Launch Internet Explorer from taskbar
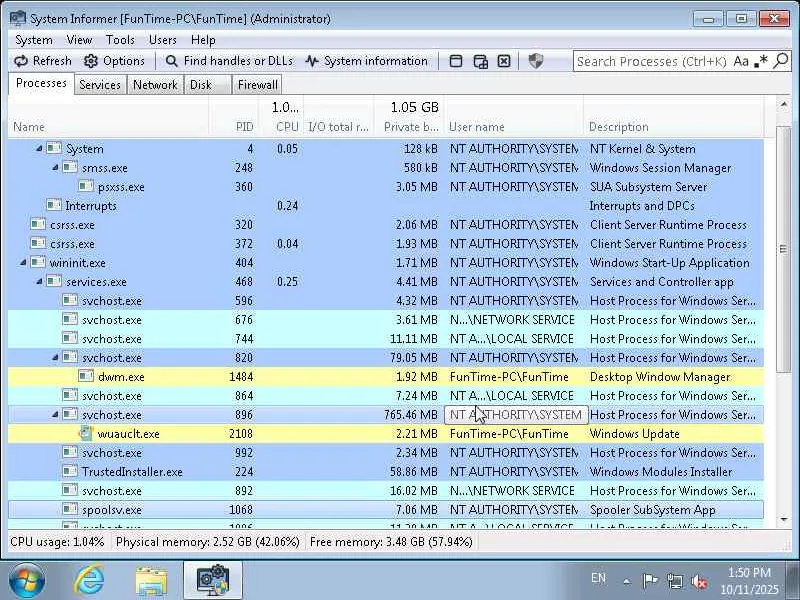The width and height of the screenshot is (800, 600). 89,581
